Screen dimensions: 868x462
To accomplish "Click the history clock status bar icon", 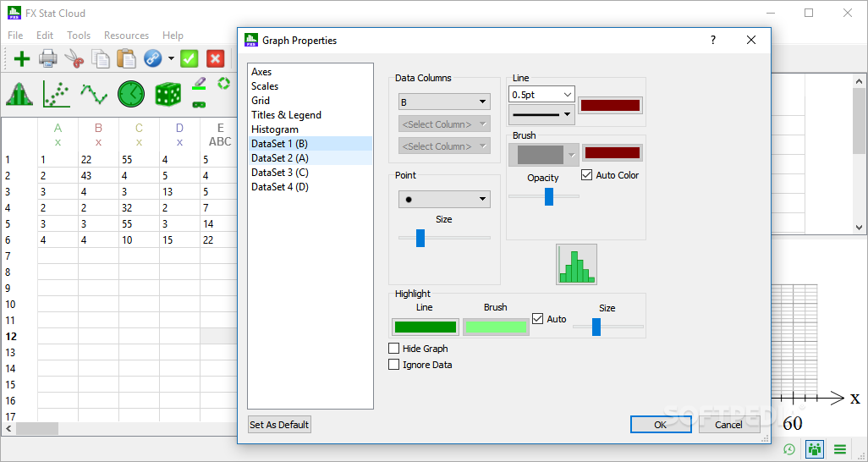I will coord(789,448).
